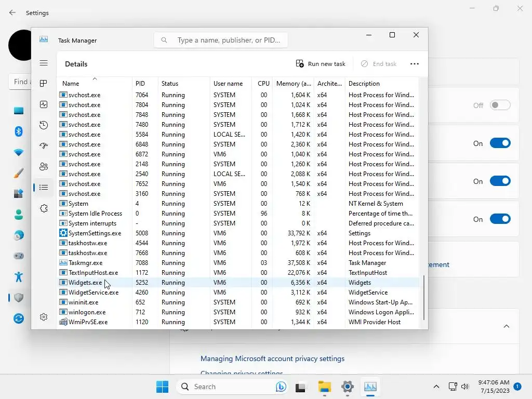Sort by the Description column header

[x=382, y=84]
